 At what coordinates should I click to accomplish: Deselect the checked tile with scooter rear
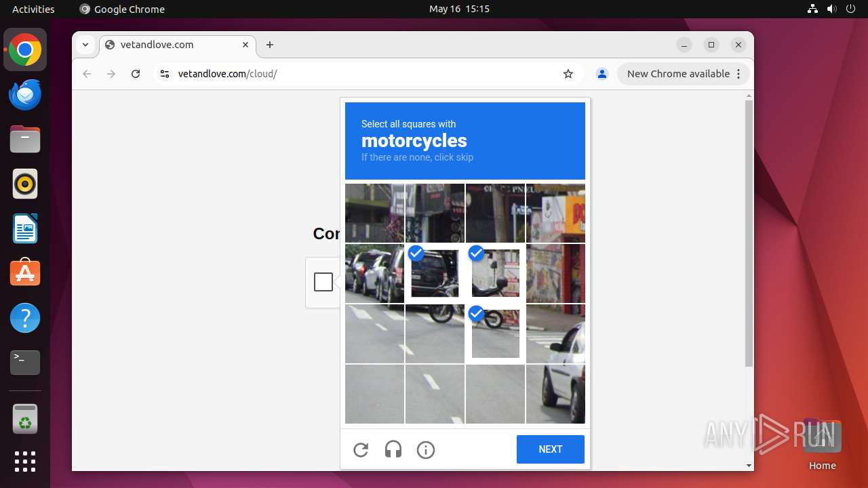[x=496, y=273]
